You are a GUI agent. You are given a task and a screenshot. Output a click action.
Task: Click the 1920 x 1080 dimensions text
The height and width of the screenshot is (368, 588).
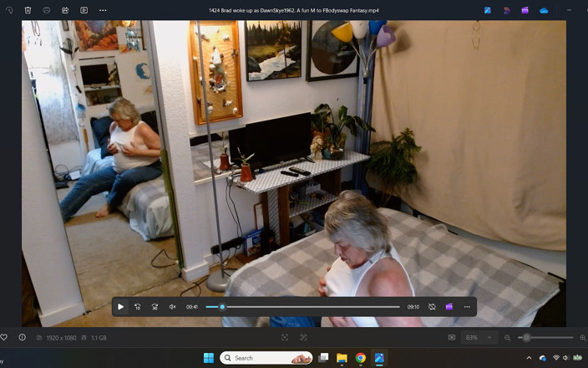coord(61,338)
